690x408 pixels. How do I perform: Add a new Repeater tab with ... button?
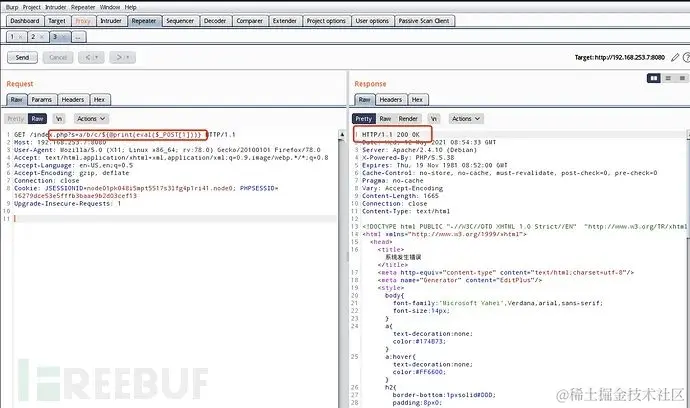(x=78, y=37)
